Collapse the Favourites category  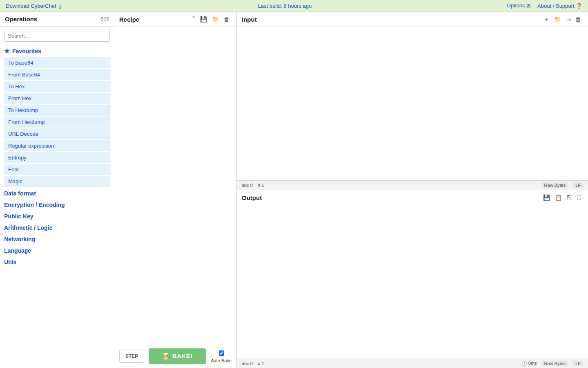tap(23, 51)
